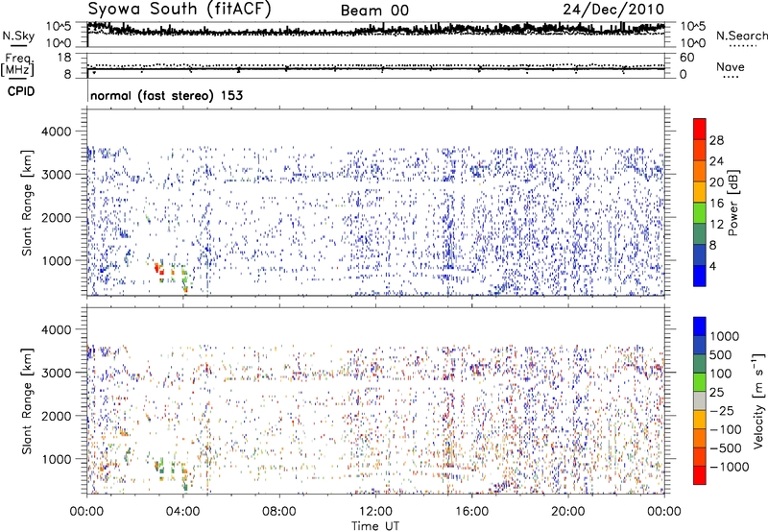Click the "Syowa South (fitACF)" plot title

coord(180,10)
